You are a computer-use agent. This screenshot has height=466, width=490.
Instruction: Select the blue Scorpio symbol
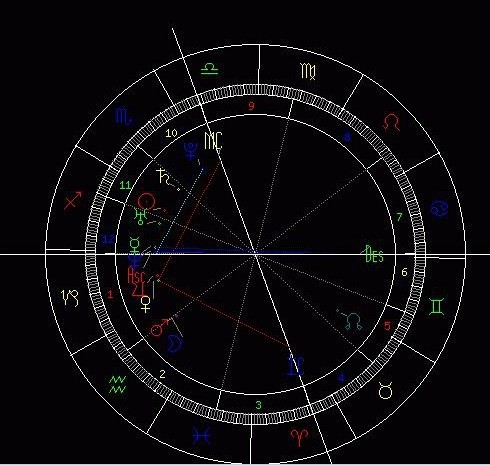click(x=123, y=117)
